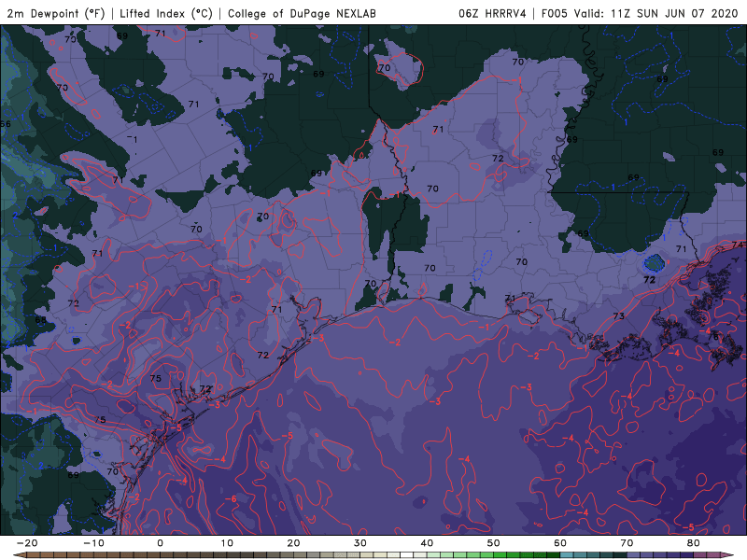Click the "66" dewpoint value on the map

pyautogui.click(x=6, y=124)
